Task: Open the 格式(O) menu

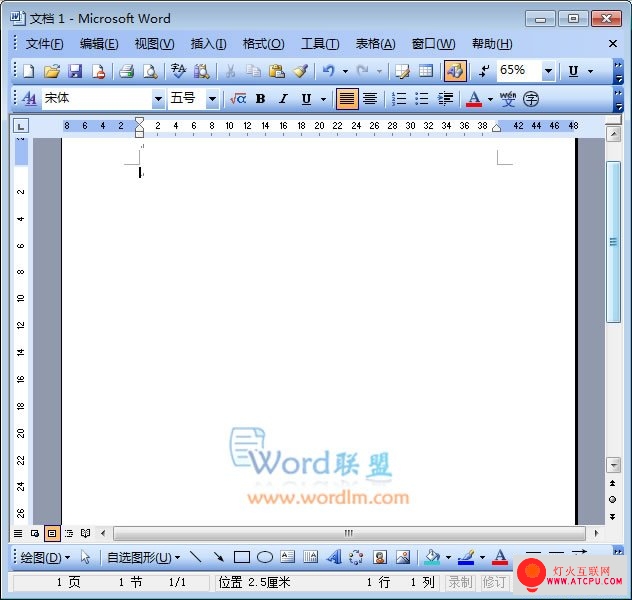Action: pos(264,44)
